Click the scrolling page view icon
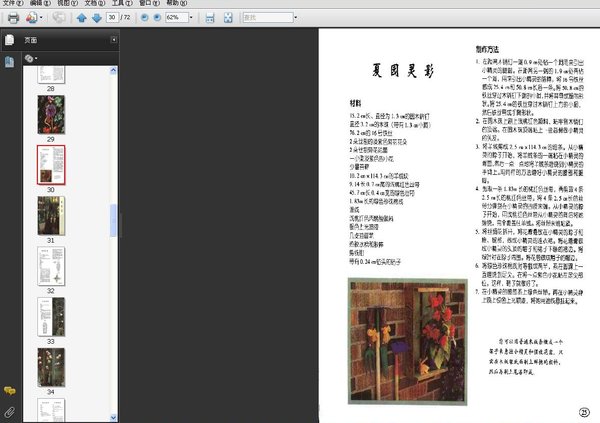This screenshot has width=600, height=423. pyautogui.click(x=210, y=18)
